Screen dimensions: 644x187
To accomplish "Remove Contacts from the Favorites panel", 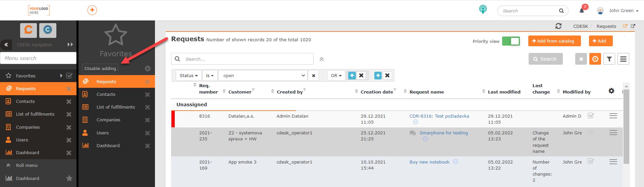I will coord(147,95).
